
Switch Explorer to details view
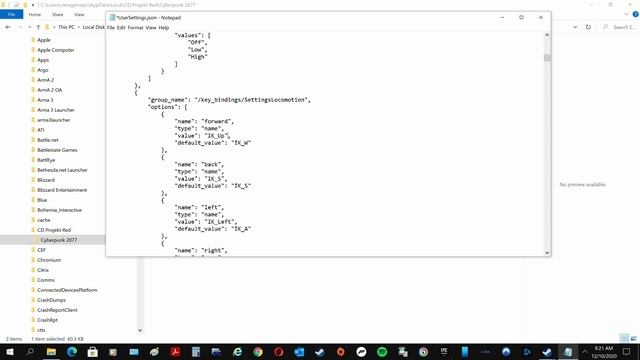pos(624,338)
